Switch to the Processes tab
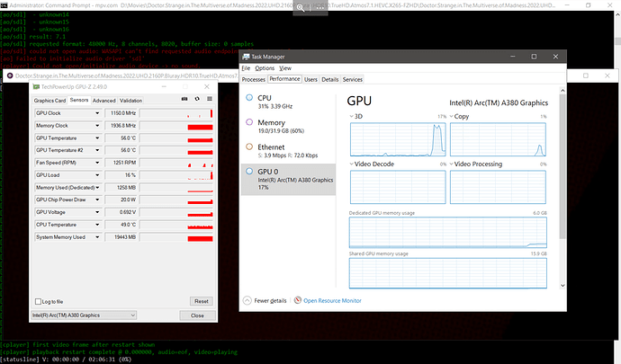 [254, 79]
